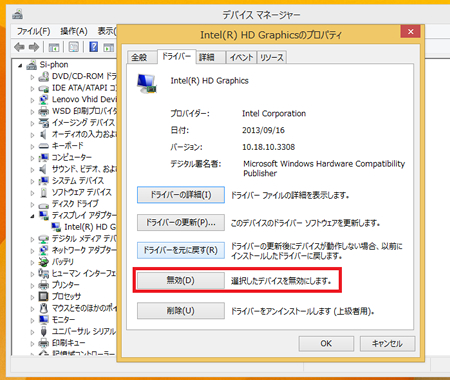The width and height of the screenshot is (450, 380).
Task: Open the 操作(A) menu
Action: click(x=74, y=31)
